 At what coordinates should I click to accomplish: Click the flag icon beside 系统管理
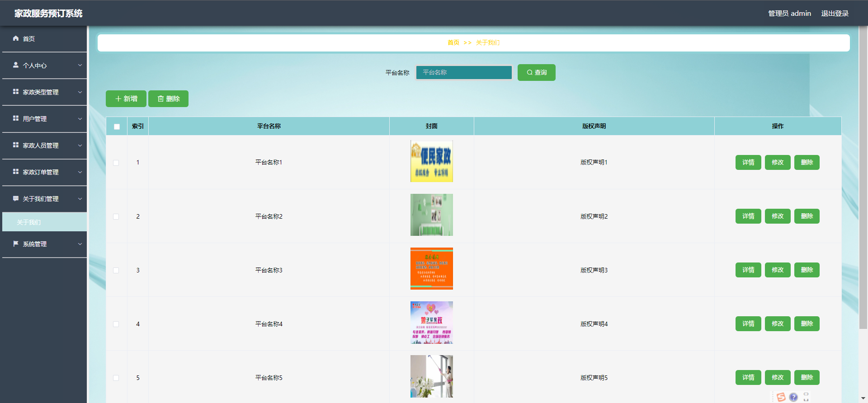pyautogui.click(x=16, y=244)
